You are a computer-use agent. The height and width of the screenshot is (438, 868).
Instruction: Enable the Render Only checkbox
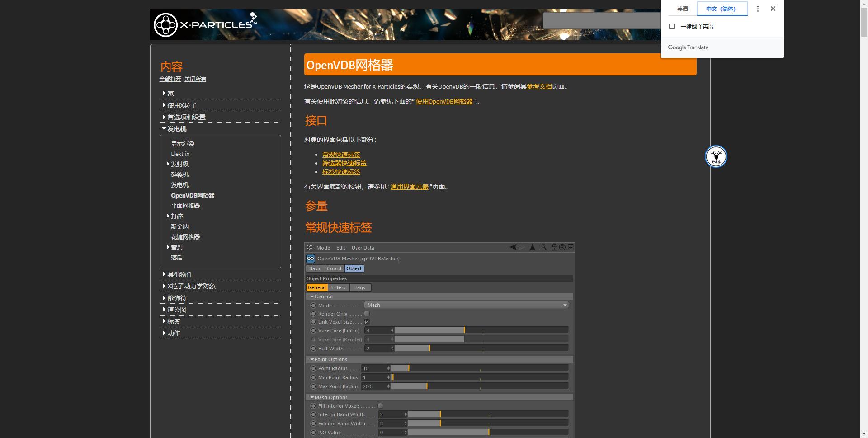(x=367, y=313)
